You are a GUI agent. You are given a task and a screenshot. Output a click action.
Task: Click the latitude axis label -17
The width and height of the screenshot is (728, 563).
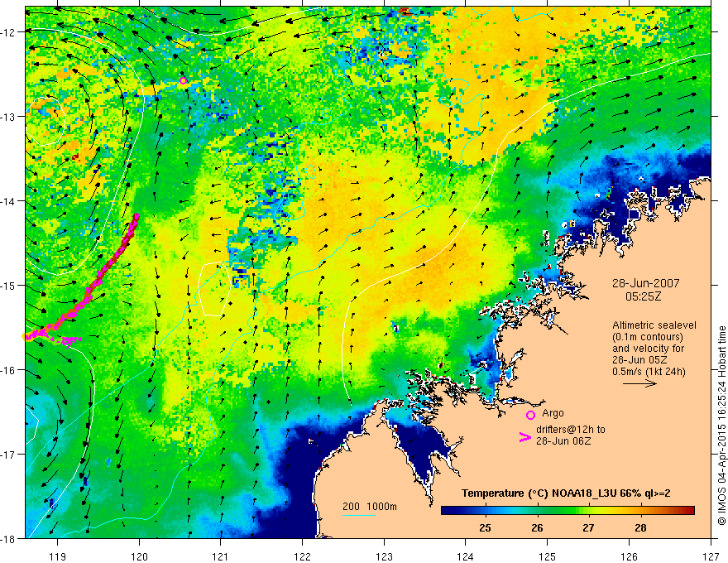tap(8, 455)
